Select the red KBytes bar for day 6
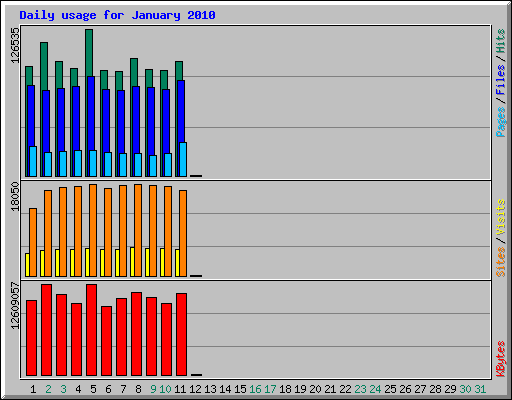This screenshot has width=512, height=400. (106, 341)
